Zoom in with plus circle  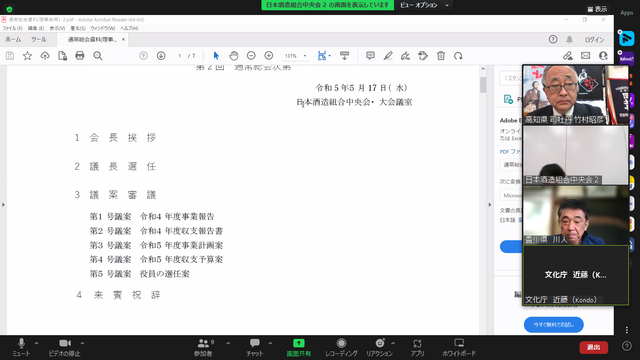click(x=269, y=56)
